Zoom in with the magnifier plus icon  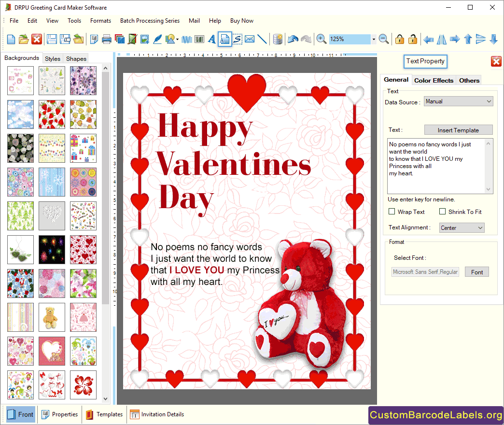pyautogui.click(x=321, y=39)
